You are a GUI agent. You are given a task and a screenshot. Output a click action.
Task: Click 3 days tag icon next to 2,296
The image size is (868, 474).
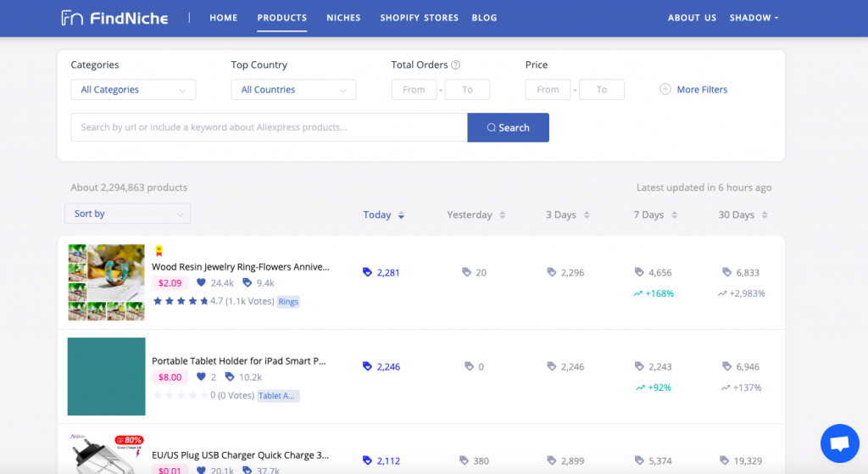(551, 272)
